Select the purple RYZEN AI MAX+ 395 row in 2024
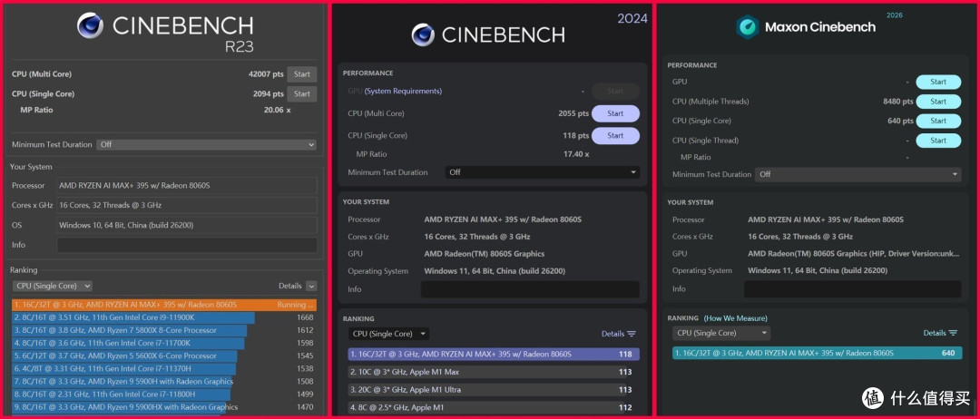This screenshot has width=980, height=419. pos(494,354)
